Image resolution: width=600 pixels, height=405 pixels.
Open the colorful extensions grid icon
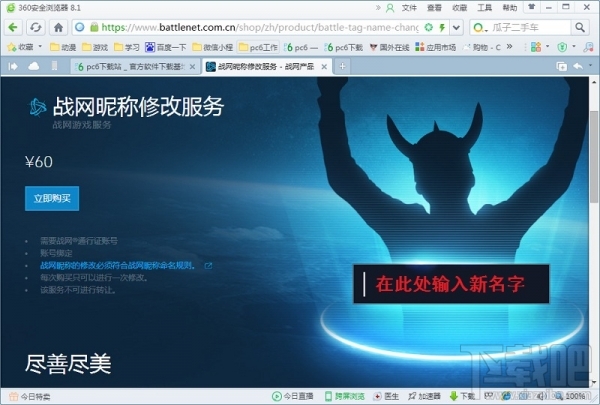click(536, 47)
